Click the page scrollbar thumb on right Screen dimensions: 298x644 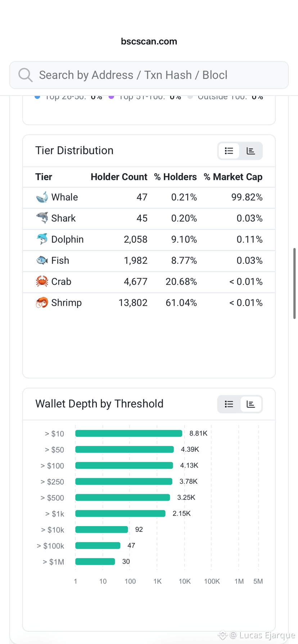pyautogui.click(x=294, y=283)
